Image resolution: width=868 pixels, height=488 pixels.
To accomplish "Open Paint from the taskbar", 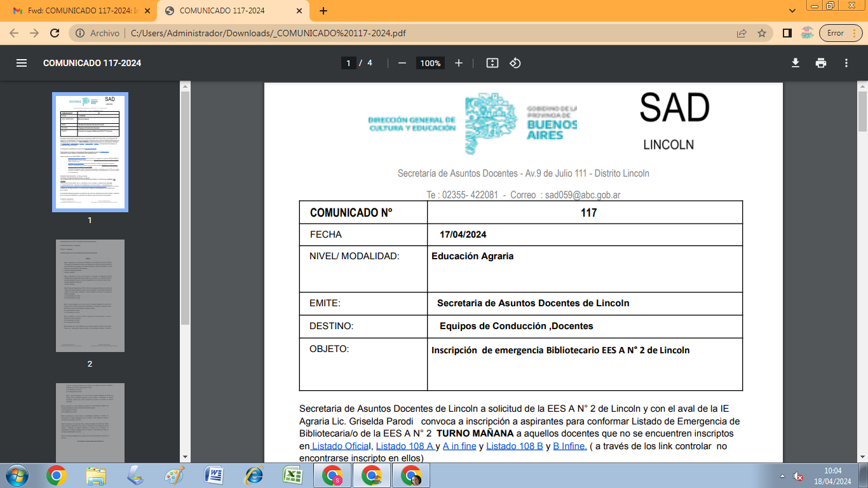I will tap(175, 475).
